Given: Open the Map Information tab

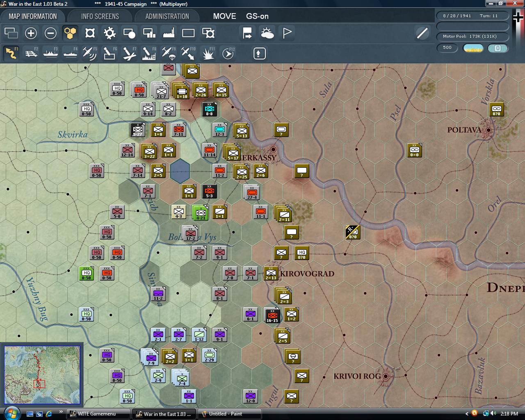Looking at the screenshot, I should (33, 16).
